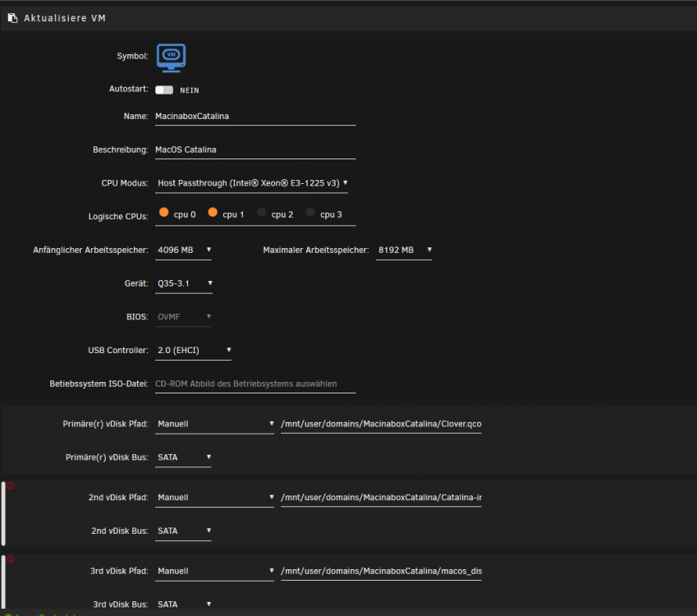The width and height of the screenshot is (697, 616).
Task: Click the Aktualisiere VM header icon
Action: [12, 18]
